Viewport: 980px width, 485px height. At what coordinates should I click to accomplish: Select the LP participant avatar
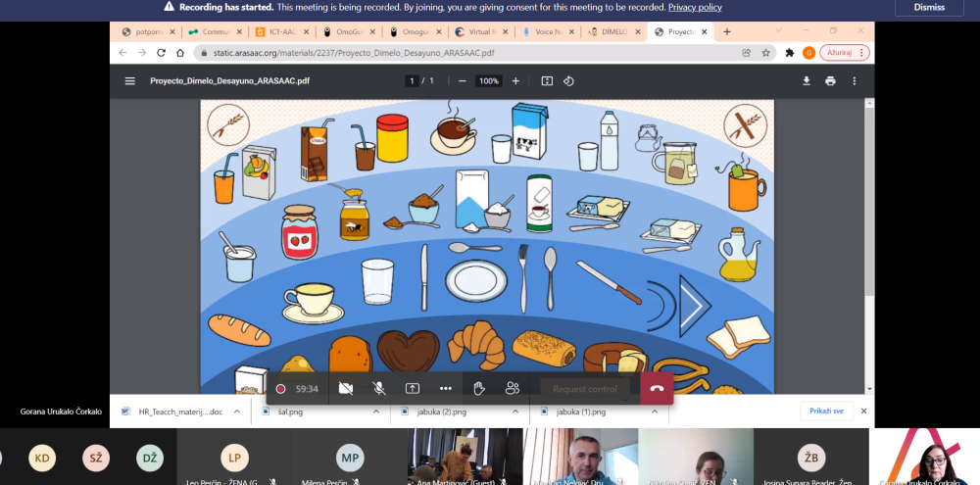click(x=234, y=459)
